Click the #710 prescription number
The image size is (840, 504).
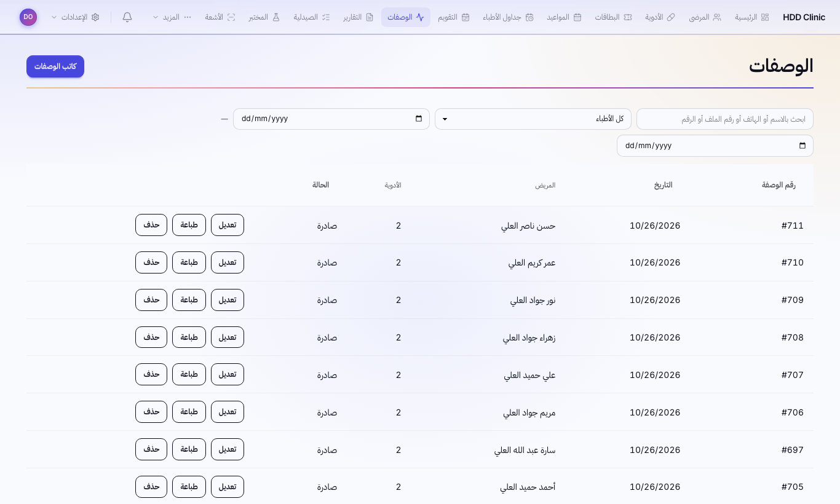[x=793, y=262]
